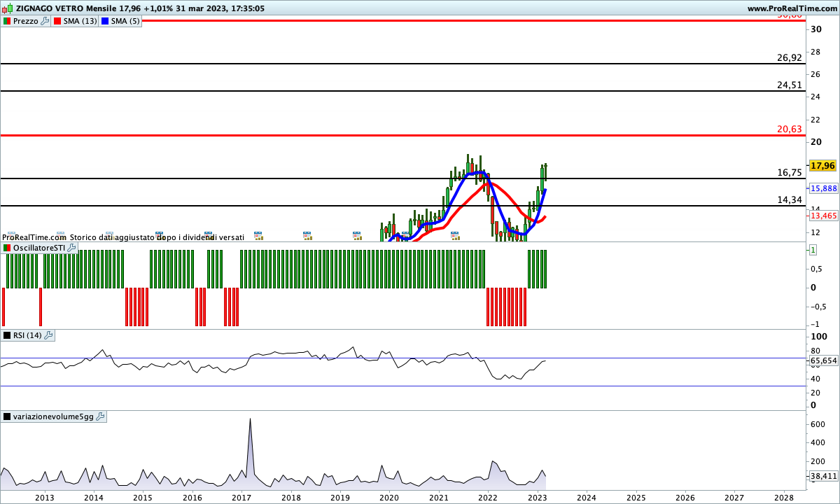Click the yellow 17,96 current price tag
Screen dimensions: 840x504
(x=822, y=166)
